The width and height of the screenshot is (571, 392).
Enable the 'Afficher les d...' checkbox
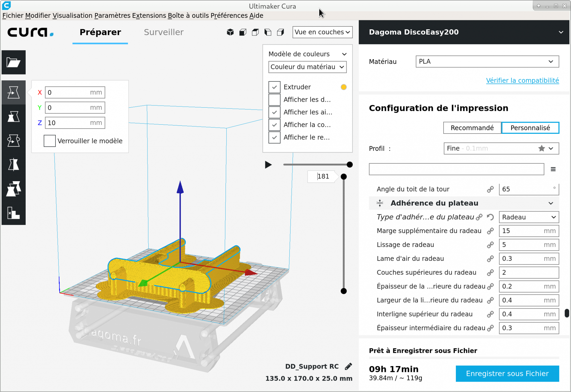point(274,100)
